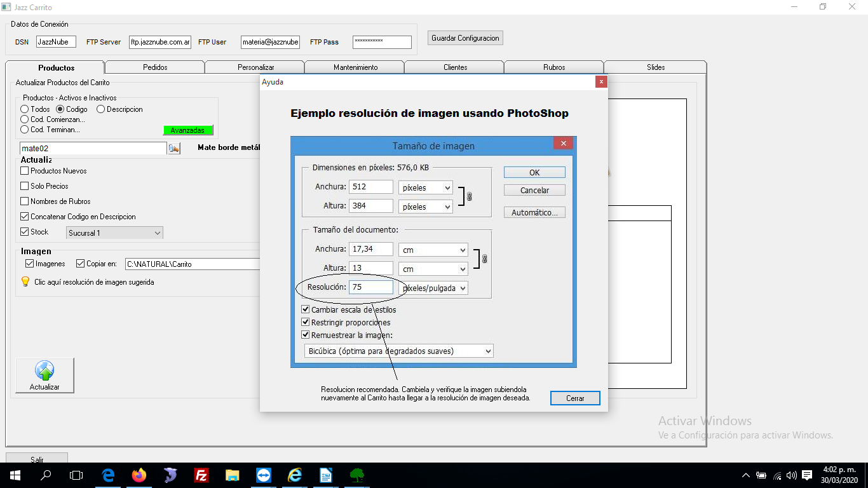This screenshot has height=488, width=868.
Task: Click the DSN input field
Action: [56, 42]
